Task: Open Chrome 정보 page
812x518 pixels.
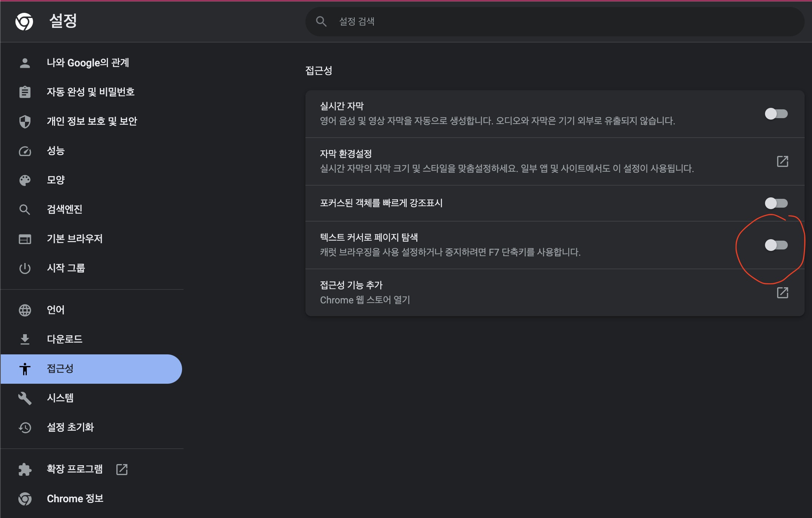Action: coord(75,499)
